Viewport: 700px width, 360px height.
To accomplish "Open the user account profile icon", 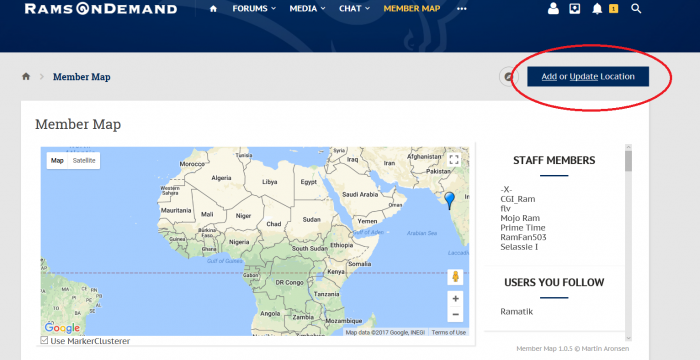I will point(553,8).
